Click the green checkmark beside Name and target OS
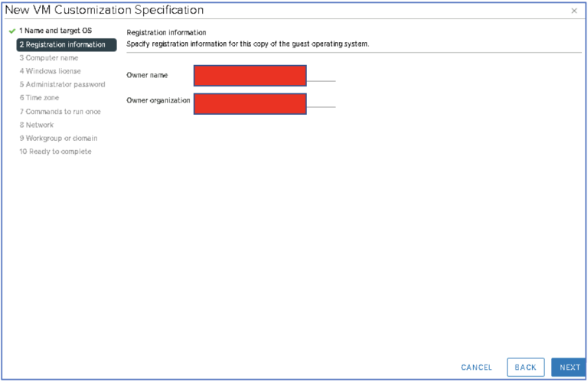The height and width of the screenshot is (382, 588). [11, 31]
